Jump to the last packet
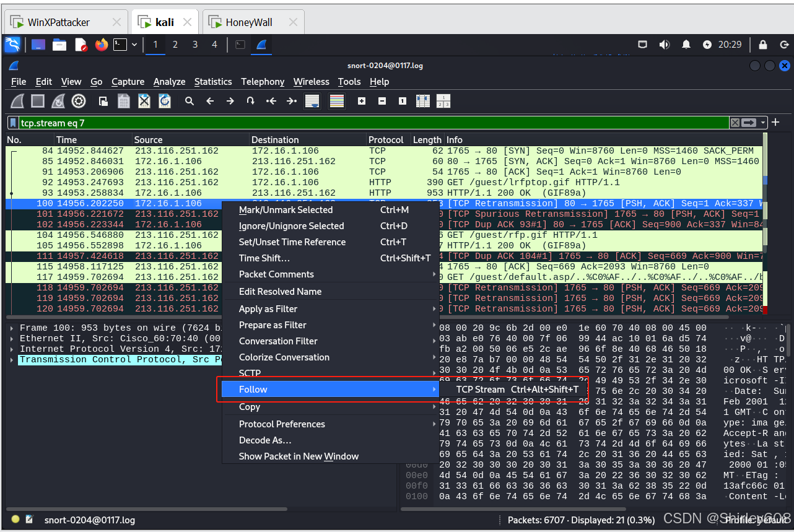794x532 pixels. (x=291, y=101)
